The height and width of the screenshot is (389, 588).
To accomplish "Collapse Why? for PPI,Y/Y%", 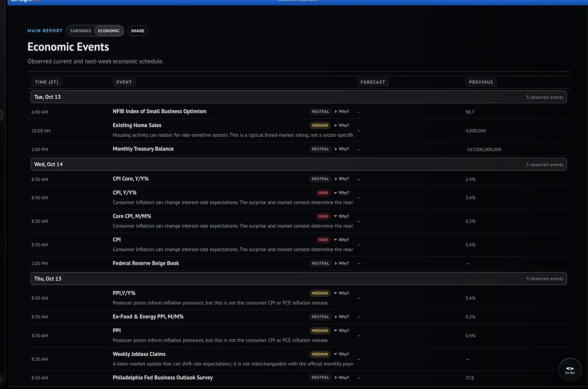I will [342, 293].
